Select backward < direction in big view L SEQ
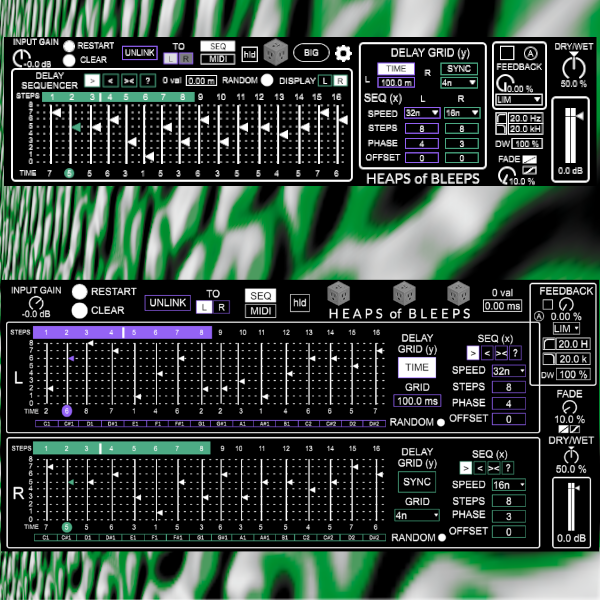The height and width of the screenshot is (600, 600). (x=487, y=353)
